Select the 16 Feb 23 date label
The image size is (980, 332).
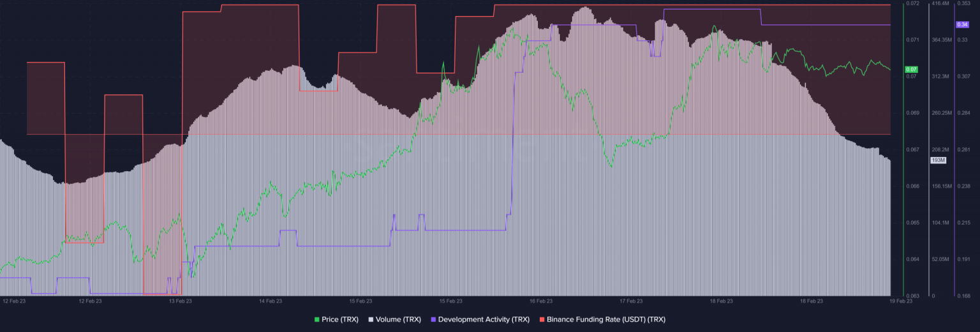click(541, 301)
